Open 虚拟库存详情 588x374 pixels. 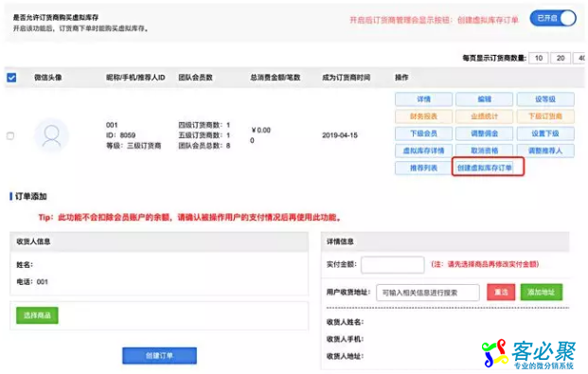(423, 151)
